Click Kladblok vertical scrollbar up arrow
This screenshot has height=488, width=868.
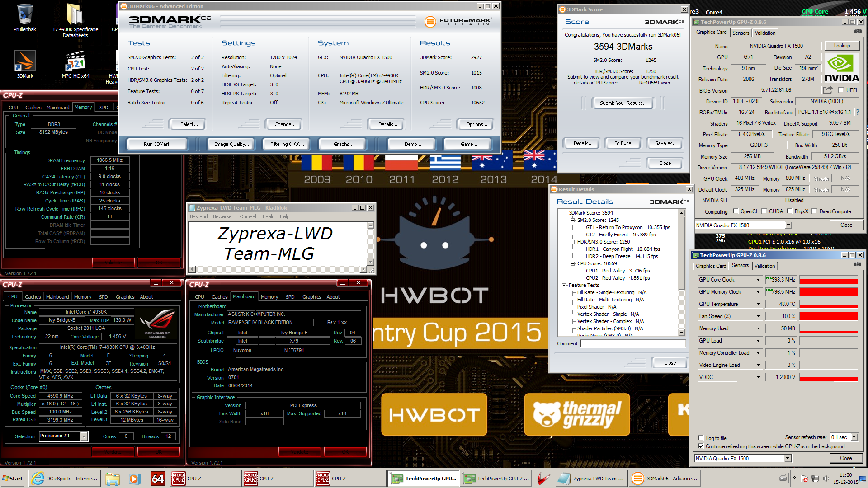371,225
